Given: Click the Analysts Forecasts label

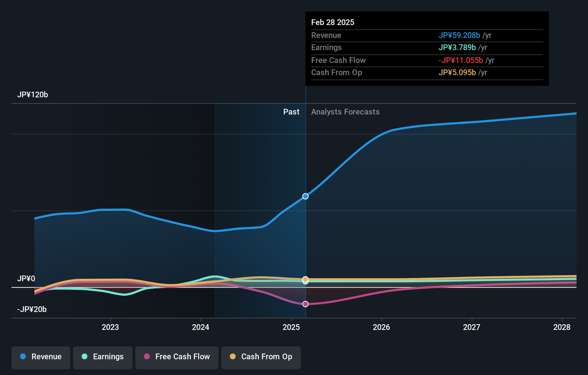Looking at the screenshot, I should coord(345,112).
